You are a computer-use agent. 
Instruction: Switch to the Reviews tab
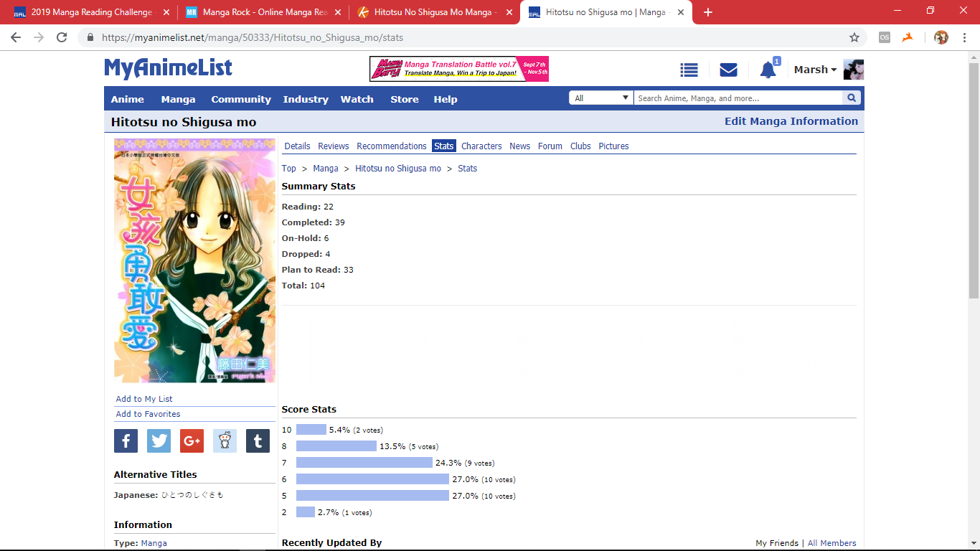point(334,146)
